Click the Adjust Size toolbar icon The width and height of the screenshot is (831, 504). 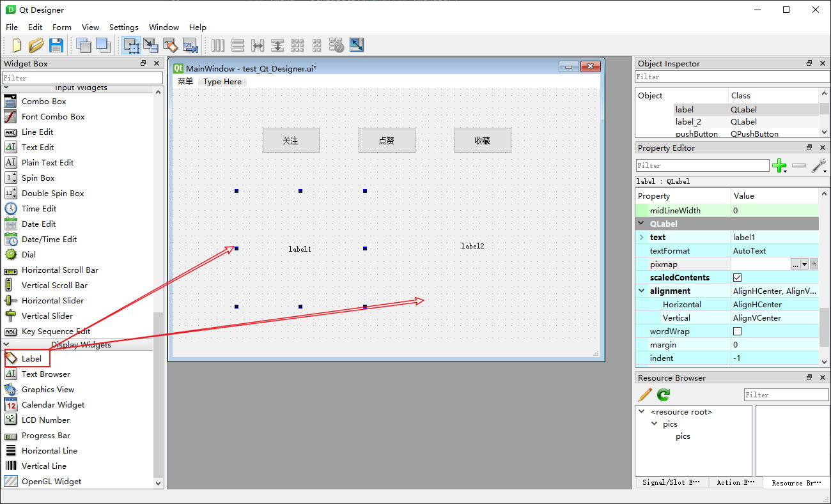coord(357,45)
